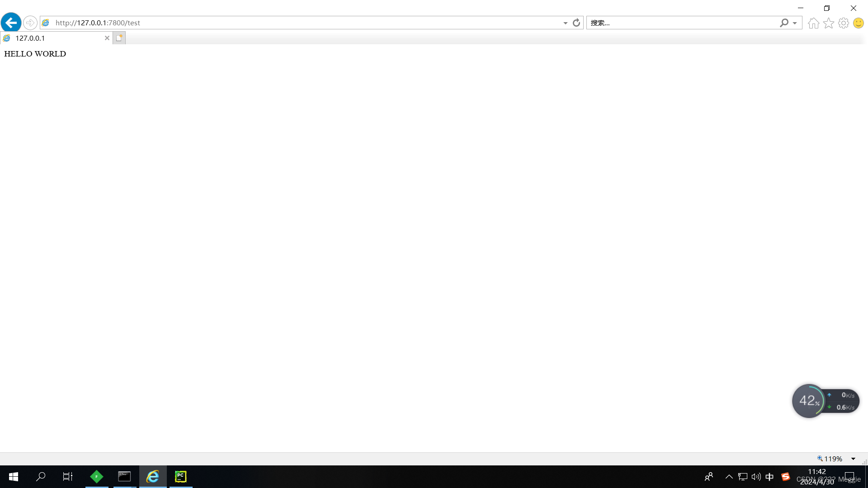Viewport: 868px width, 488px height.
Task: Open the volume control slider
Action: tap(756, 476)
